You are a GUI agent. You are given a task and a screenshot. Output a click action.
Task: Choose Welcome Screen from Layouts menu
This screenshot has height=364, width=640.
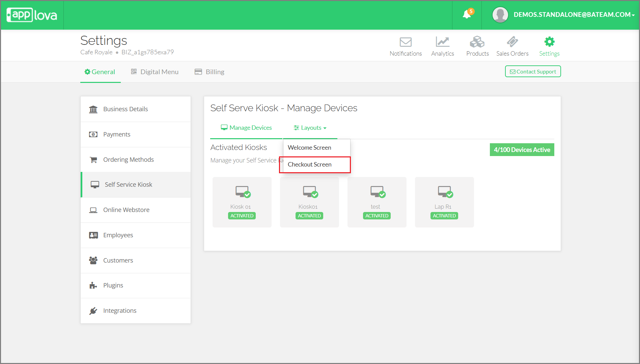point(316,148)
